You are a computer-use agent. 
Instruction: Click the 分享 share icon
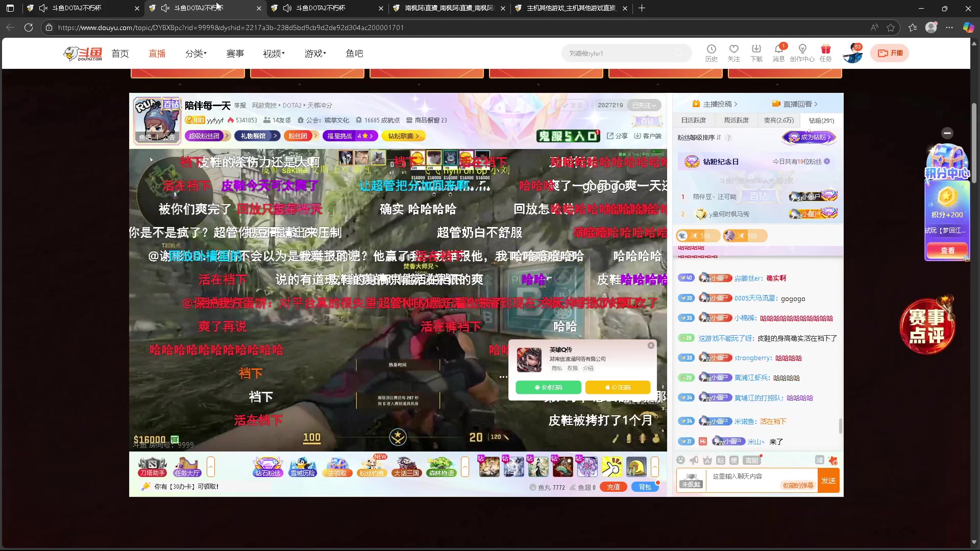617,136
